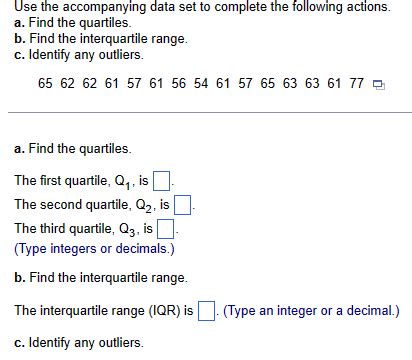The width and height of the screenshot is (412, 360).
Task: Click the 'Use the accompanying data set' sentence
Action: click(202, 6)
